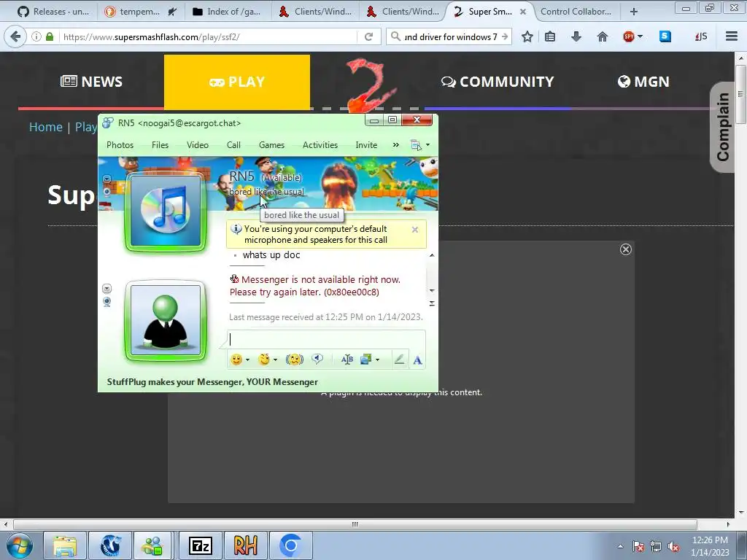
Task: Show more Messenger toolbar options via the » chevron
Action: (395, 145)
